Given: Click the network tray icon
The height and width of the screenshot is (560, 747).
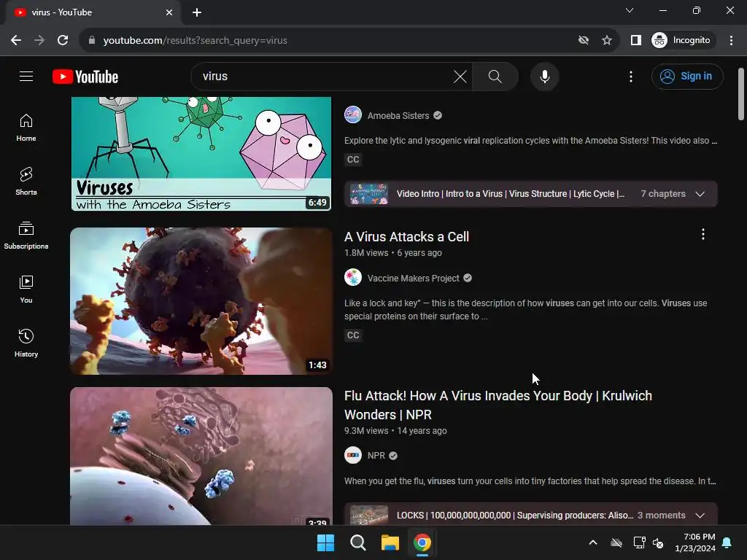Looking at the screenshot, I should (638, 542).
